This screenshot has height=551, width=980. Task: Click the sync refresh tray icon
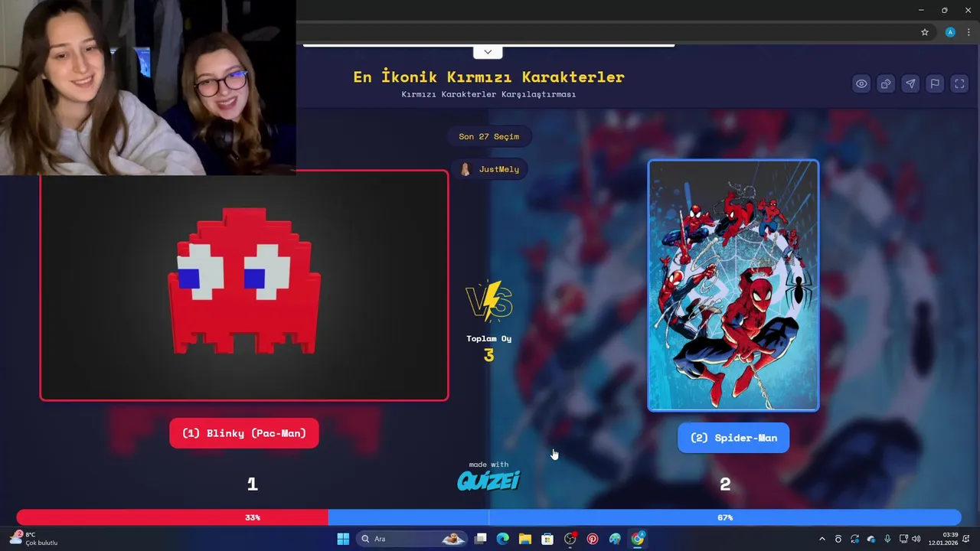coord(854,539)
